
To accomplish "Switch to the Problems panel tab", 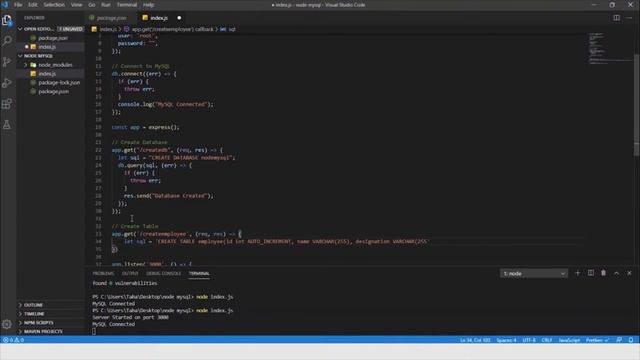I will coord(103,273).
